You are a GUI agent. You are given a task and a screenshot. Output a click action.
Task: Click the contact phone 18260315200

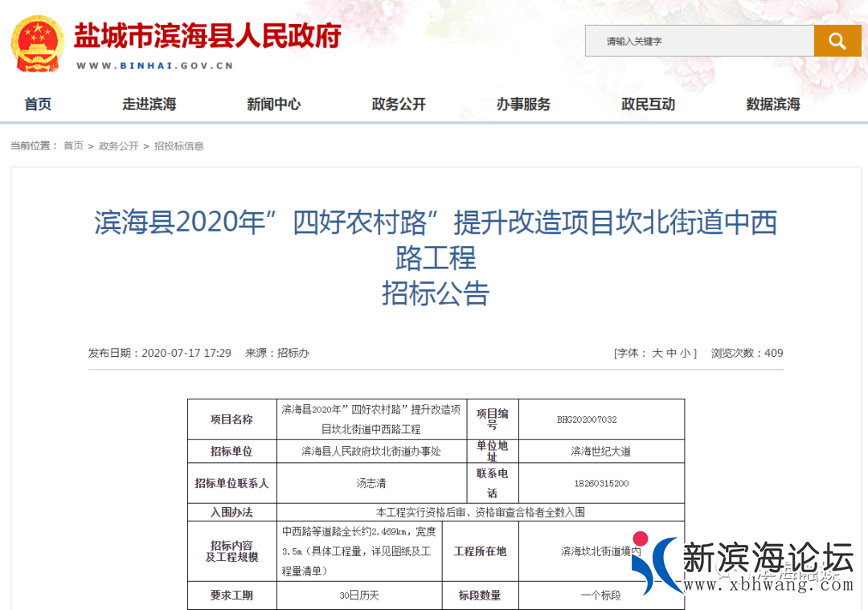coord(601,483)
